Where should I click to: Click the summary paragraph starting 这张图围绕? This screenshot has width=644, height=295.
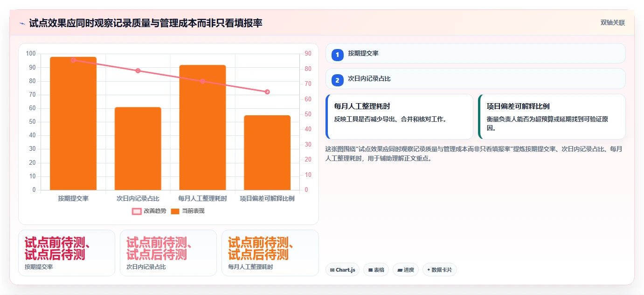(x=473, y=154)
